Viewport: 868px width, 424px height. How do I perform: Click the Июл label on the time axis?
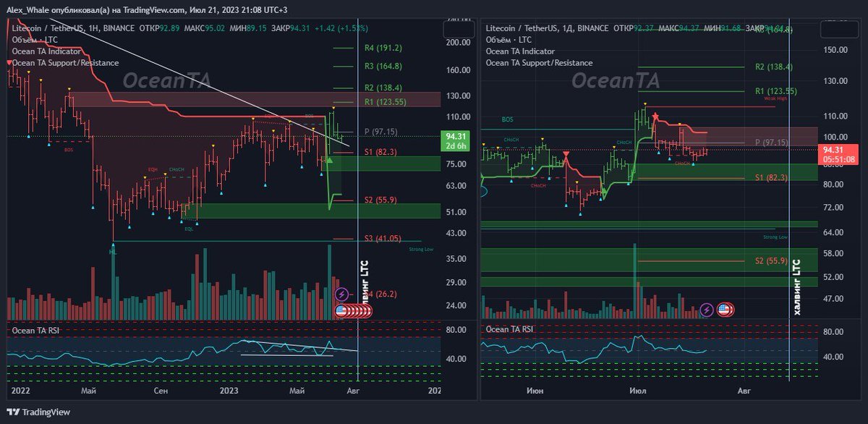[638, 391]
